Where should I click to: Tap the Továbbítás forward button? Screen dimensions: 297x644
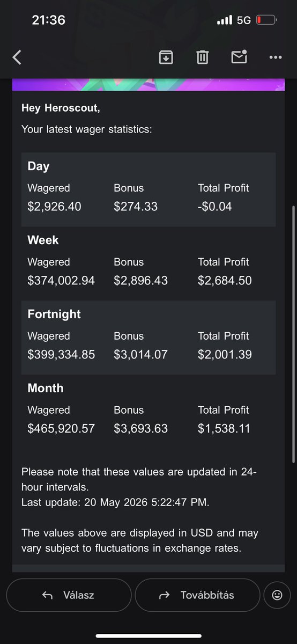click(x=197, y=595)
